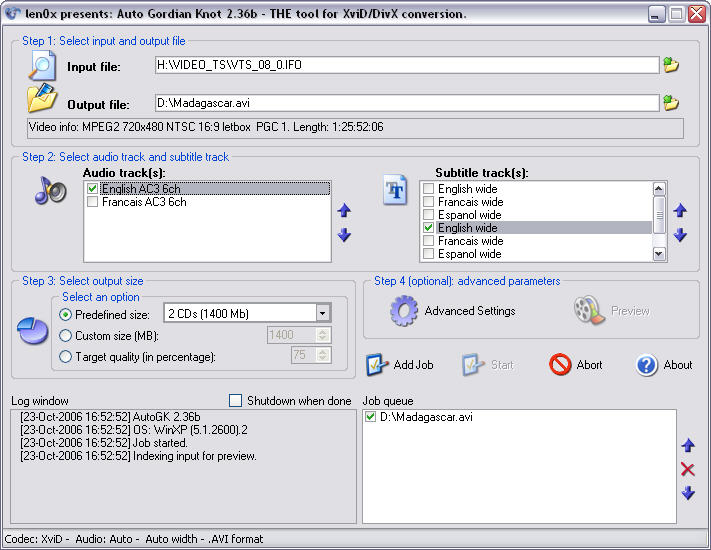Click the audio speaker music note icon
Viewport: 711px width, 550px height.
point(50,190)
